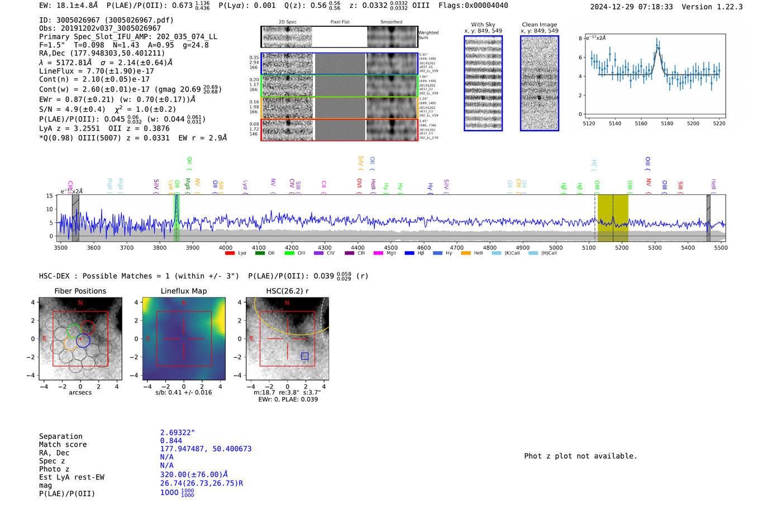The image size is (782, 532).
Task: Select the red-bordered fiber cutout row
Action: click(339, 130)
